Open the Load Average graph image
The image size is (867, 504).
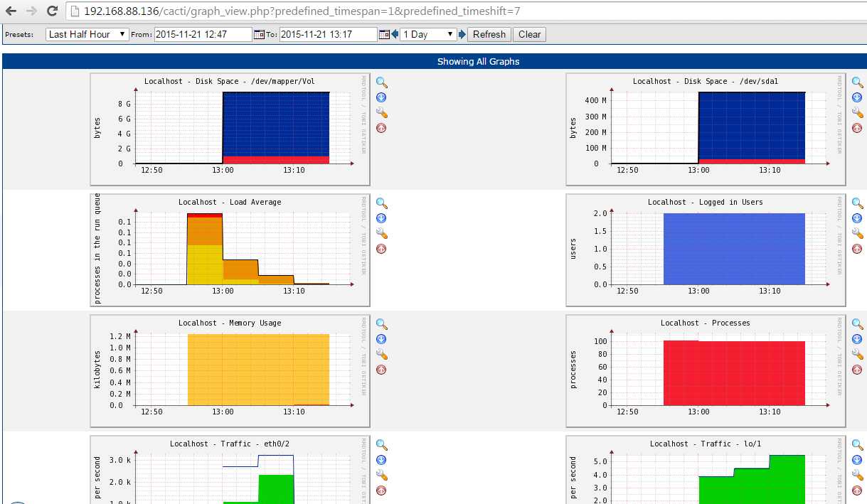tap(230, 250)
